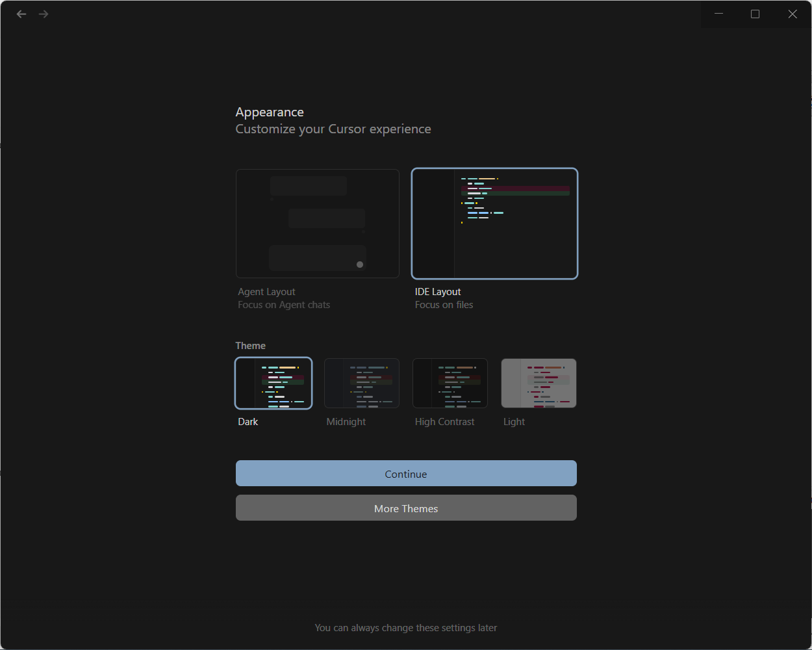Switch to the Light theme thumbnail
Screen dimensions: 812x650
tap(539, 383)
